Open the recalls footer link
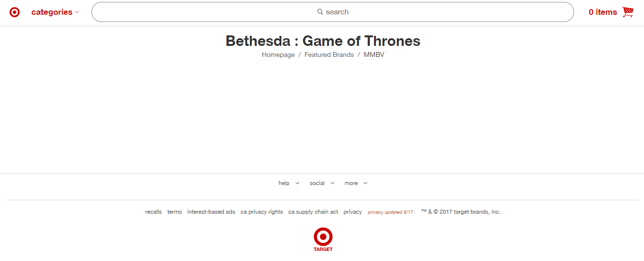 (154, 212)
